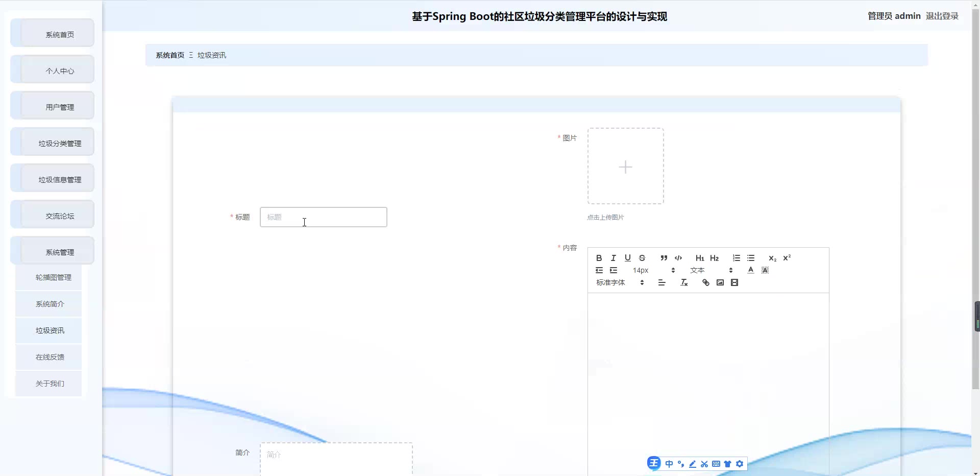Apply strikethrough in the editor toolbar
The height and width of the screenshot is (476, 980).
(x=642, y=258)
